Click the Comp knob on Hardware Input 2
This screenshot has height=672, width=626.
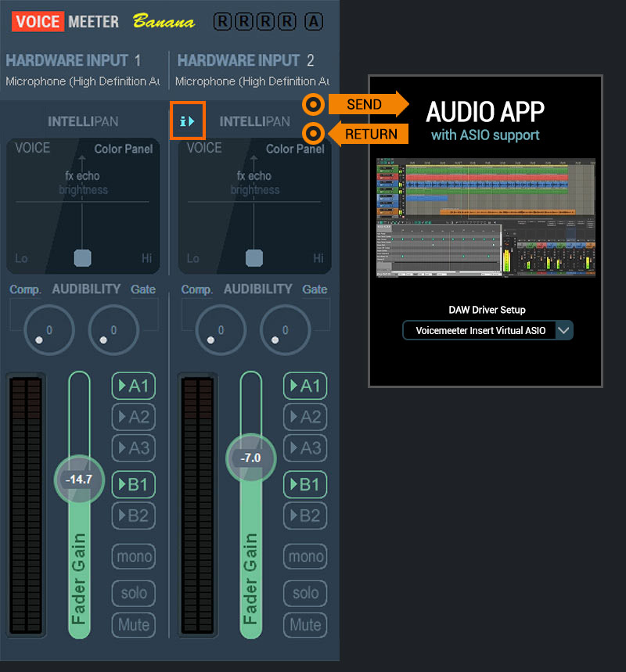(x=221, y=329)
